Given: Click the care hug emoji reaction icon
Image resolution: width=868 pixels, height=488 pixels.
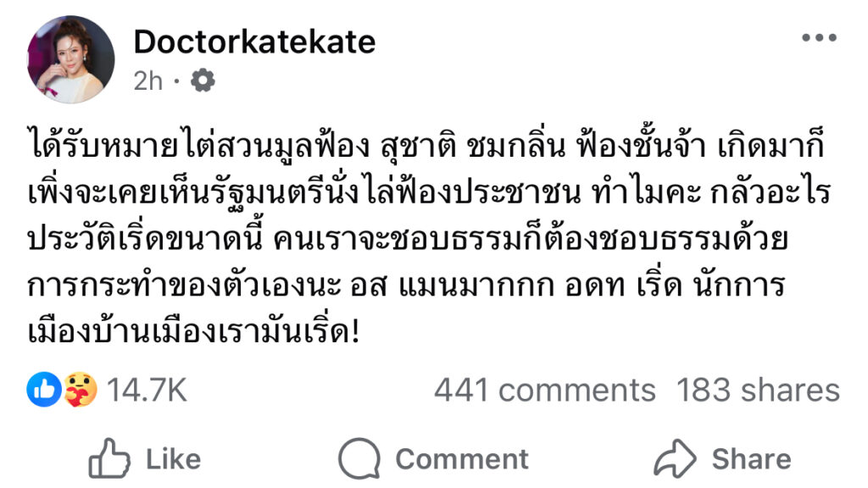Looking at the screenshot, I should click(82, 390).
